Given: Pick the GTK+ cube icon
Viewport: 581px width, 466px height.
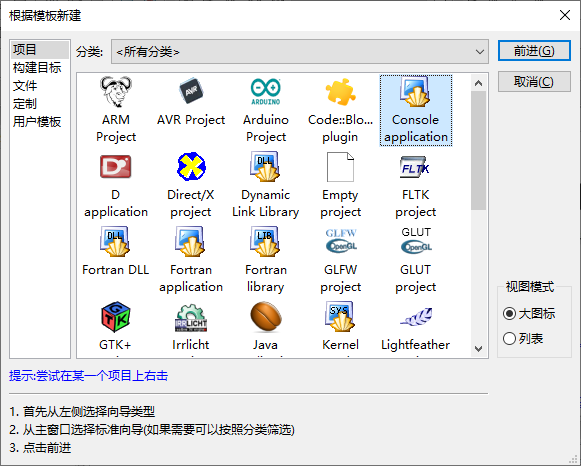Looking at the screenshot, I should point(116,317).
